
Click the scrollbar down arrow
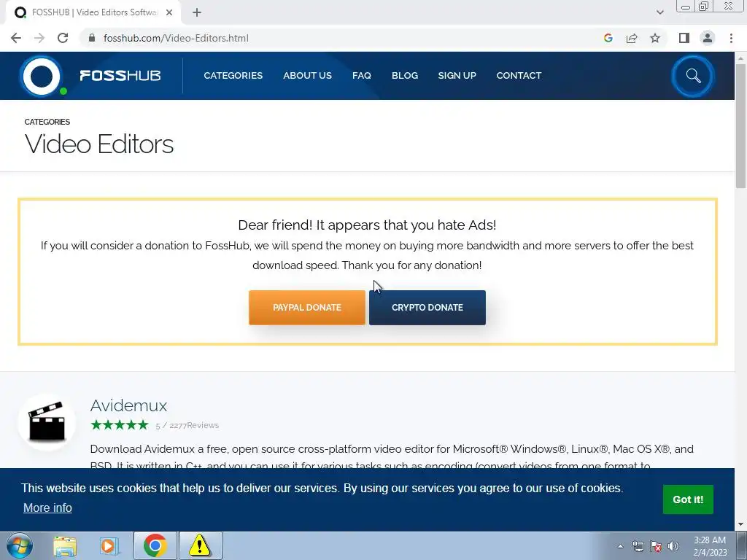(x=741, y=525)
